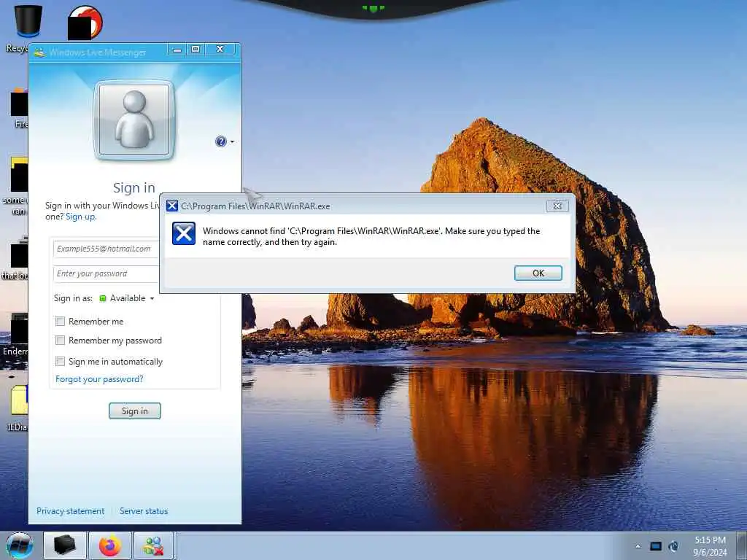Click the green Available status square

click(102, 298)
